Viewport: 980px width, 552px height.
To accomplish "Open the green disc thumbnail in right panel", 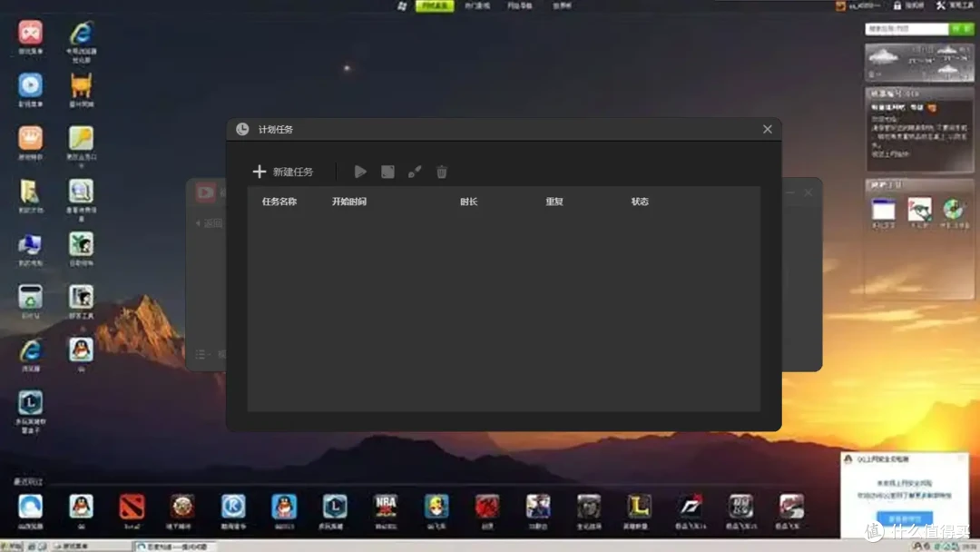I will (954, 210).
